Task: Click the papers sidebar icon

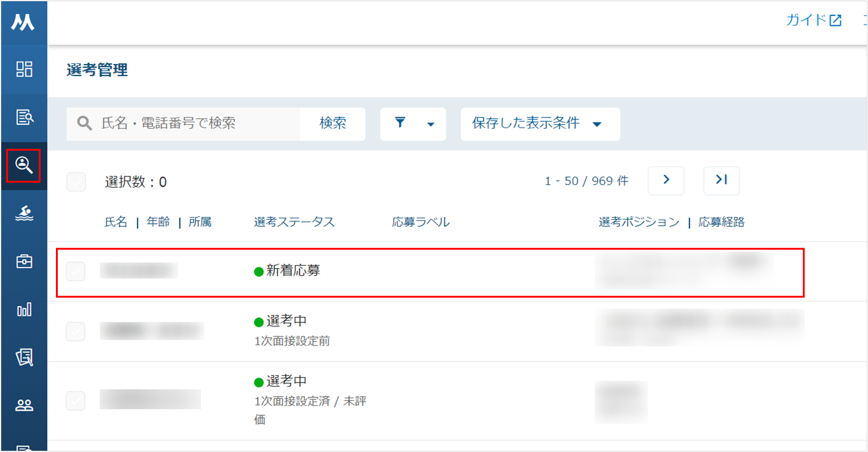Action: click(x=24, y=357)
